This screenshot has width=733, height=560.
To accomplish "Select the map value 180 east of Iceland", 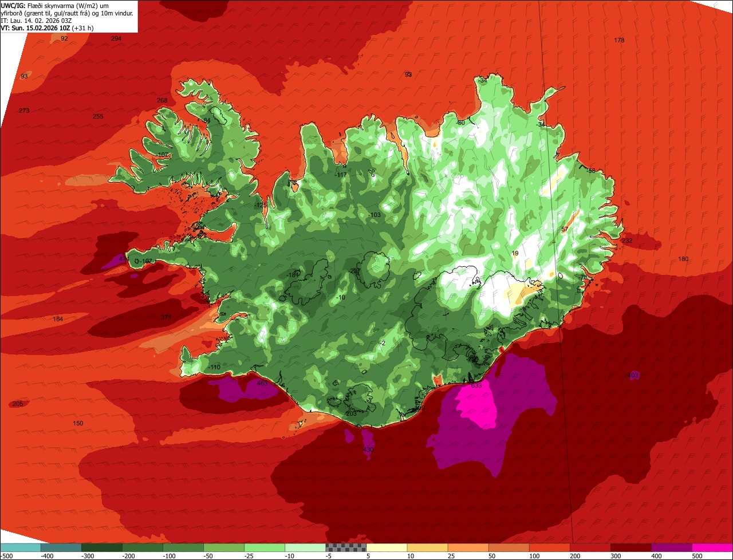I will click(683, 259).
